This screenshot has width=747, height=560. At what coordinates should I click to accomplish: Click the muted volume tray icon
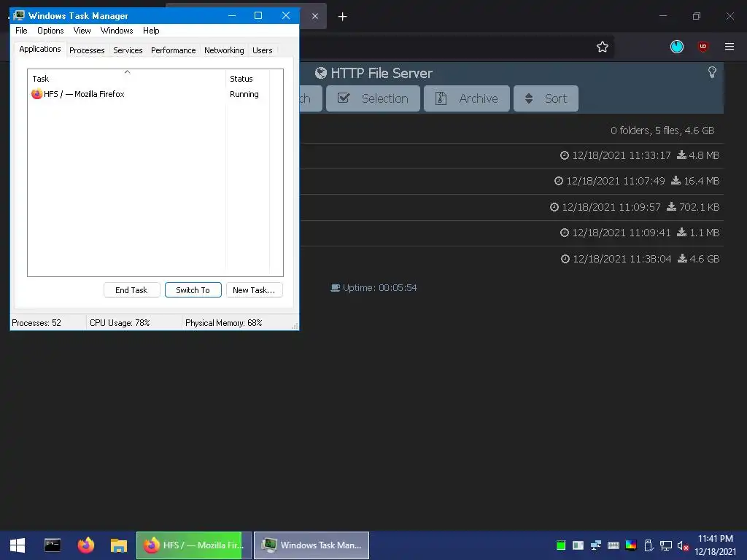click(683, 545)
